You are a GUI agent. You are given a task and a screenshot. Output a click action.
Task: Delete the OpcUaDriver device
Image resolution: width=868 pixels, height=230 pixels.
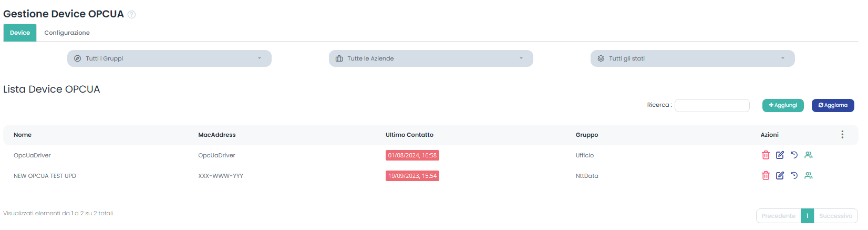click(x=766, y=155)
